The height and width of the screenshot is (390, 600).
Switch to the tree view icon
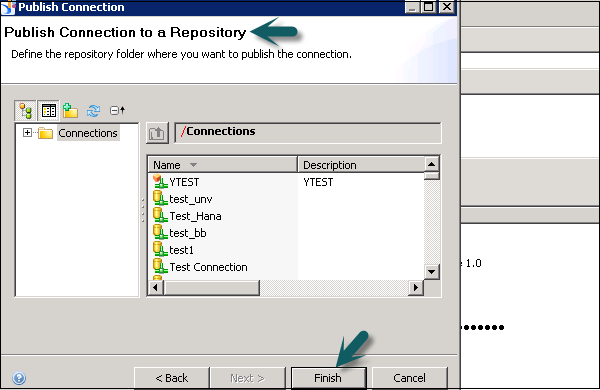point(25,111)
